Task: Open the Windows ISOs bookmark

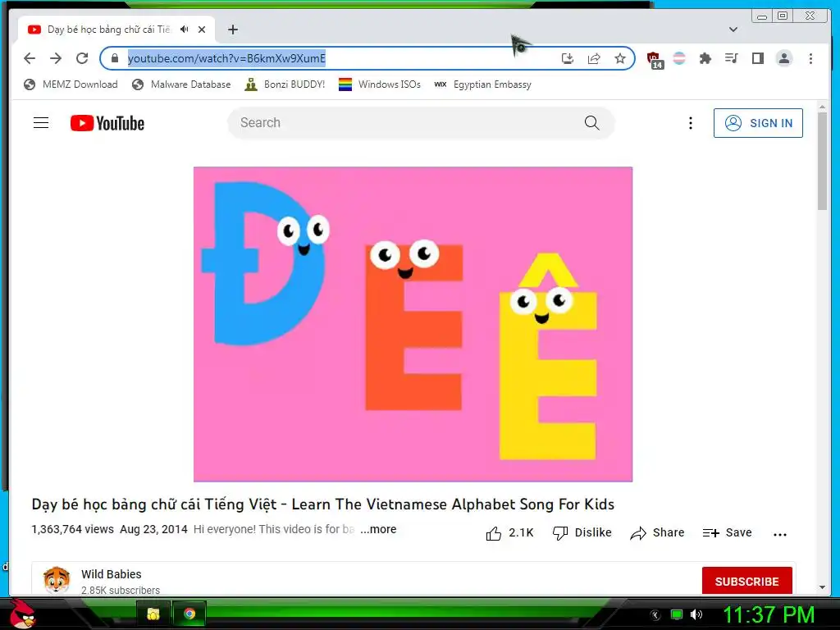Action: pos(380,84)
